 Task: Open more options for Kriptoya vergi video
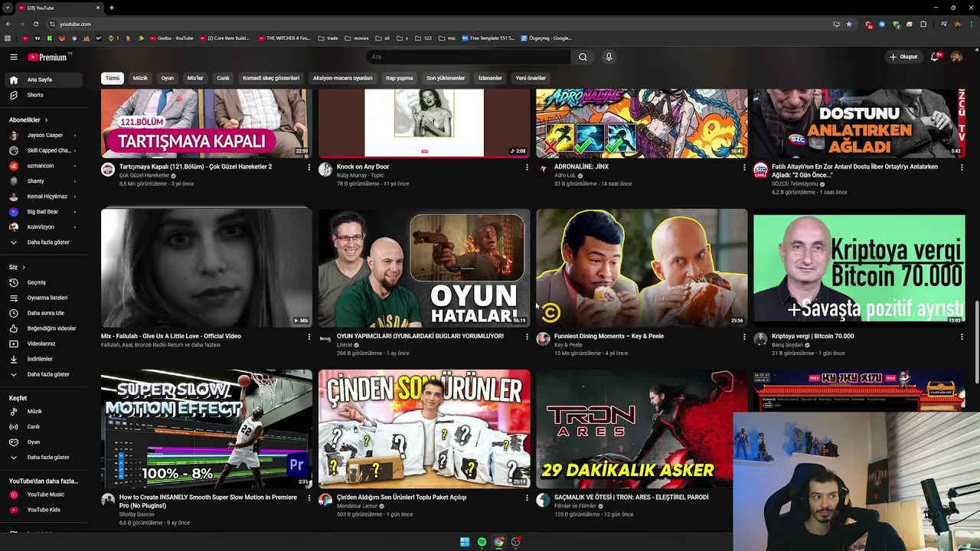point(962,336)
